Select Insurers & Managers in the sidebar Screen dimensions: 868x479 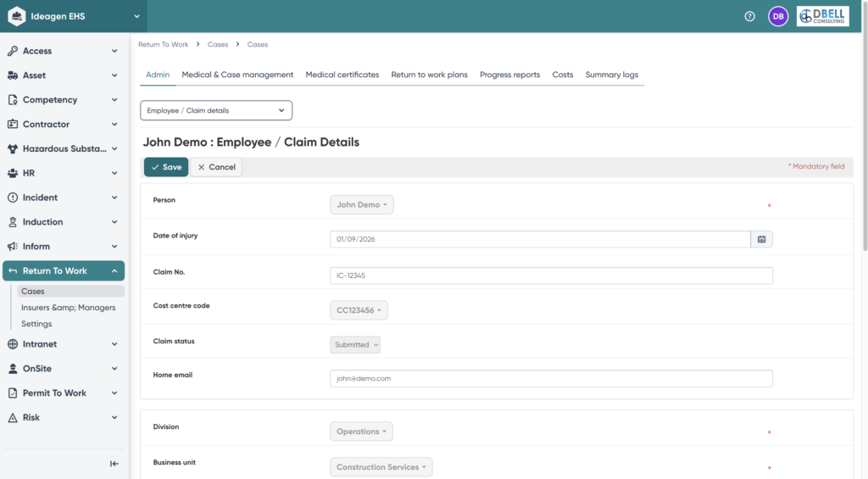point(68,308)
